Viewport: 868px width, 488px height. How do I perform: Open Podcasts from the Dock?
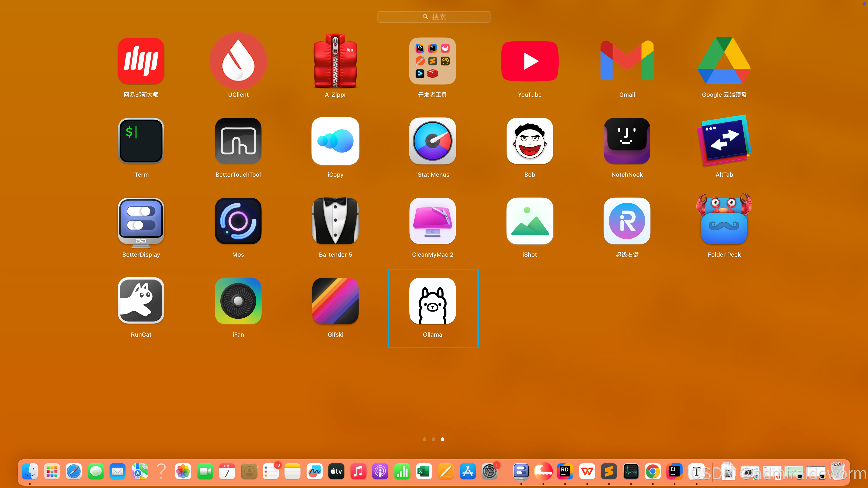pos(380,472)
